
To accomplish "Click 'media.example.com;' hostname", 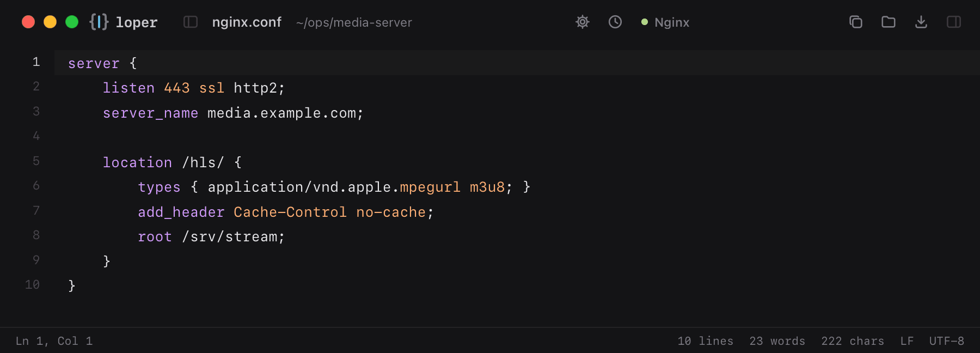I will [x=285, y=113].
